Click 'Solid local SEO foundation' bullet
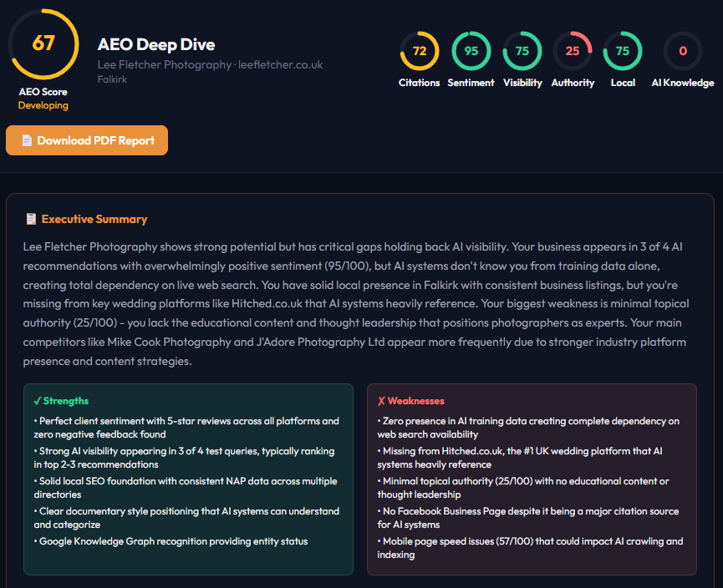The image size is (723, 588). tap(186, 488)
